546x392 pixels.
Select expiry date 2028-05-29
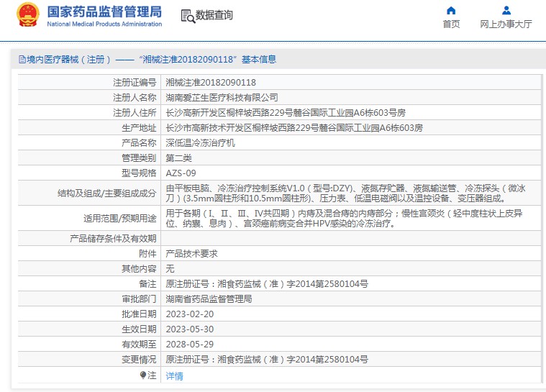[190, 345]
